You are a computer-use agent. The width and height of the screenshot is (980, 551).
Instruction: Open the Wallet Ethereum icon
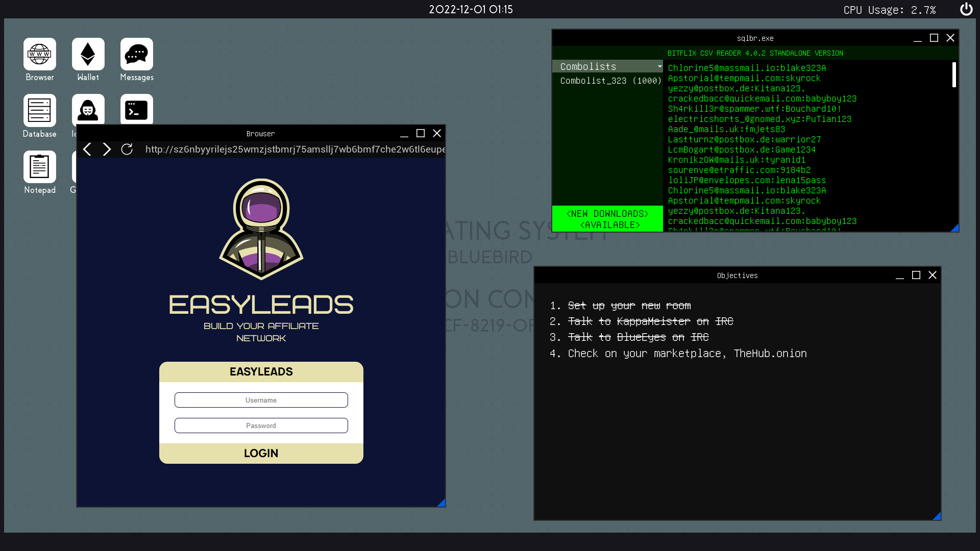[x=88, y=55]
